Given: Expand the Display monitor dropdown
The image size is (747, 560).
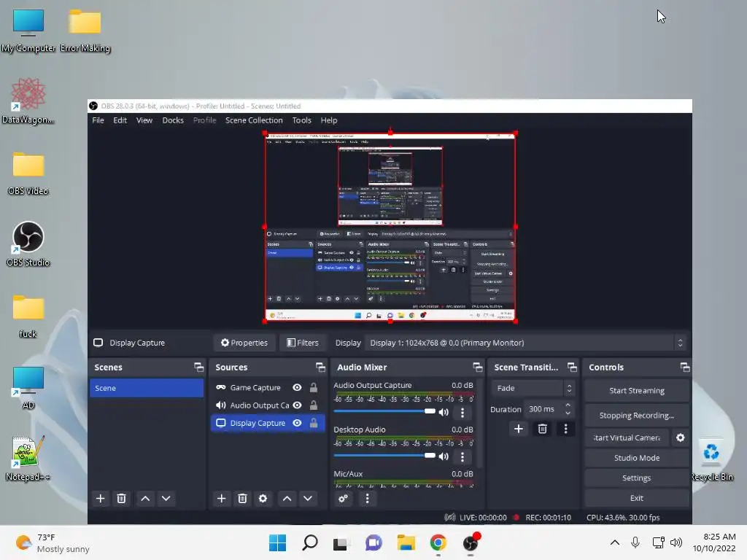Looking at the screenshot, I should (x=526, y=343).
